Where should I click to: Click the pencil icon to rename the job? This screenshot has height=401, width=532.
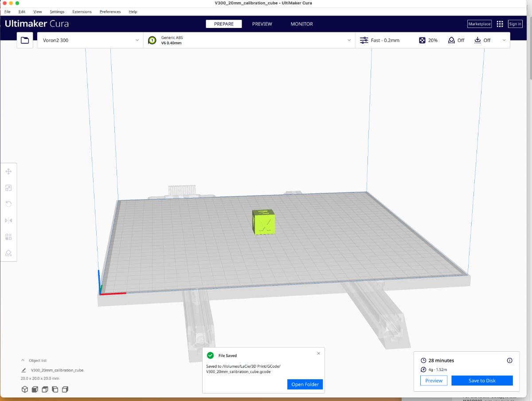(x=23, y=370)
